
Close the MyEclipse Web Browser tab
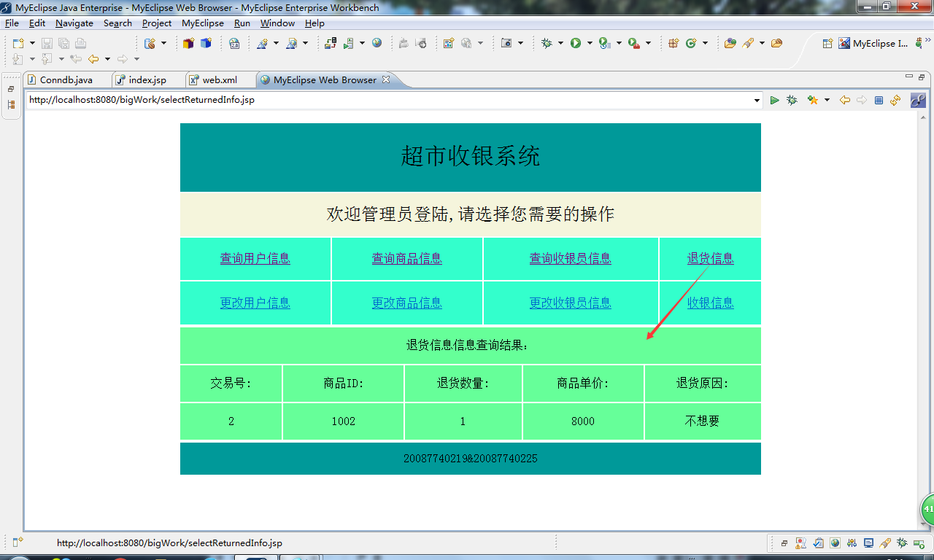coord(386,79)
